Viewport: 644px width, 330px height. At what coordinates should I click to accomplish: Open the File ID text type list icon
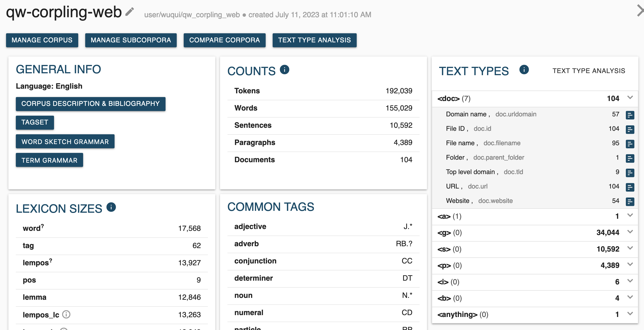click(630, 129)
